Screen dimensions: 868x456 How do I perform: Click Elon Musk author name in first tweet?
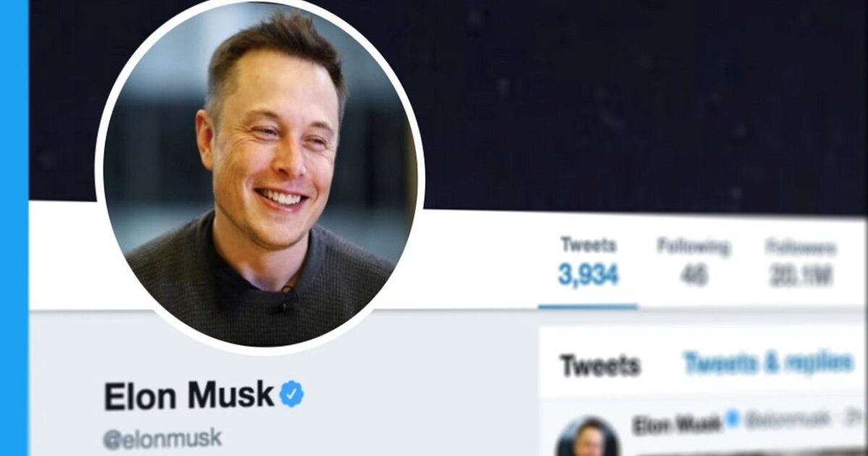tap(676, 425)
